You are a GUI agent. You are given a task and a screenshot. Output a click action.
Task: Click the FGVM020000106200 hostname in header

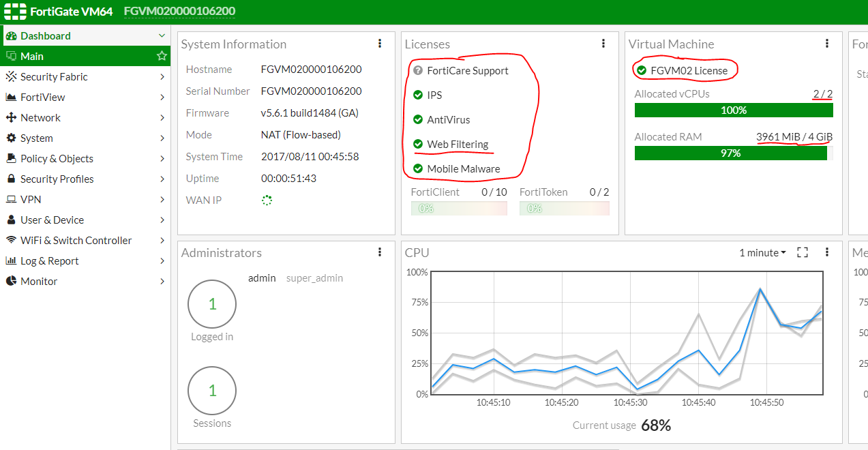click(180, 11)
